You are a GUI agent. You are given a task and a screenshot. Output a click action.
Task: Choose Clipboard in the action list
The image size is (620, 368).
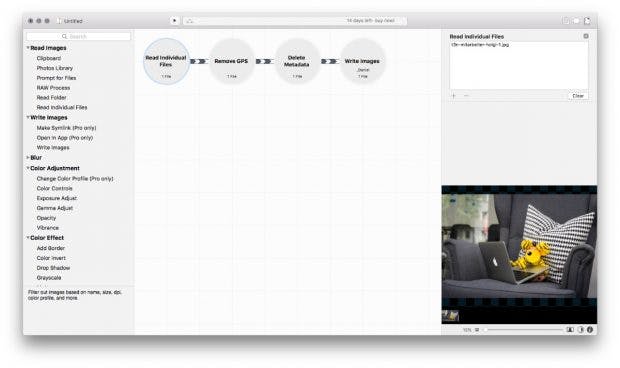(49, 58)
